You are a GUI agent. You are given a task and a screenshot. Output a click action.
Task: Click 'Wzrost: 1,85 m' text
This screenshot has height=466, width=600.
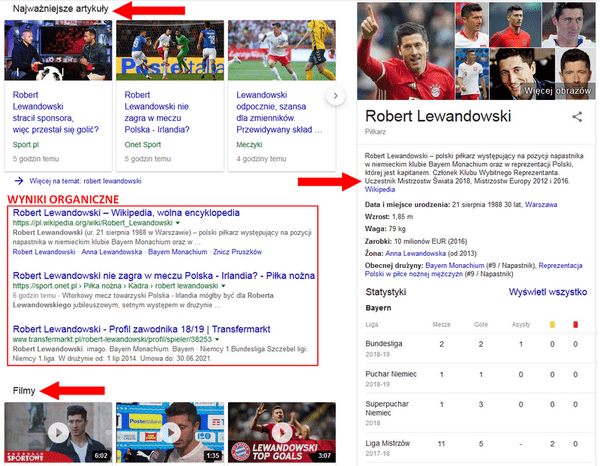[x=389, y=217]
